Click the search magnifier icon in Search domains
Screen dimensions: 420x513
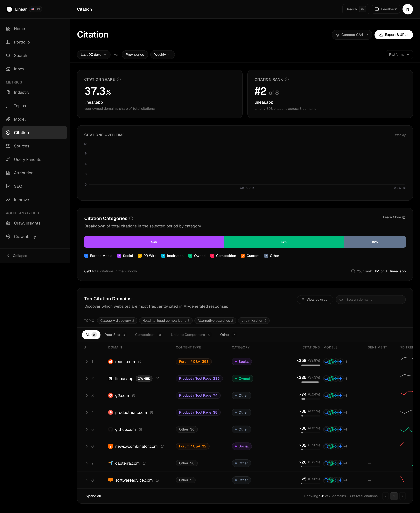[341, 300]
